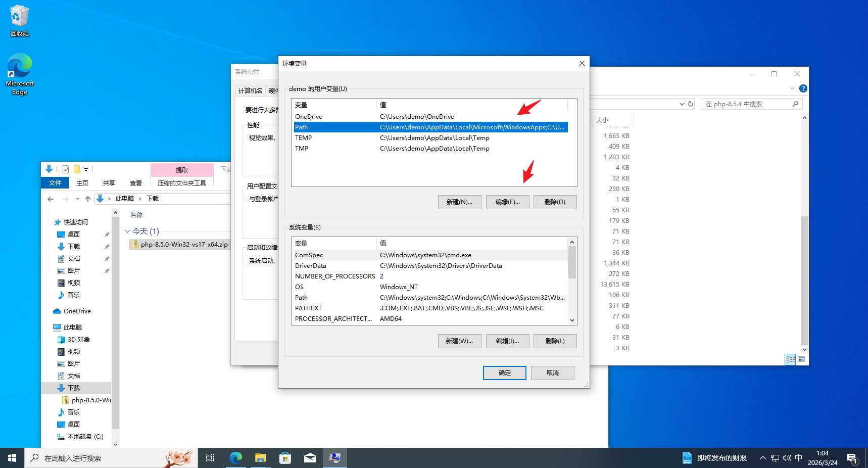The image size is (868, 468).
Task: Open the Mail app in taskbar
Action: [x=310, y=458]
